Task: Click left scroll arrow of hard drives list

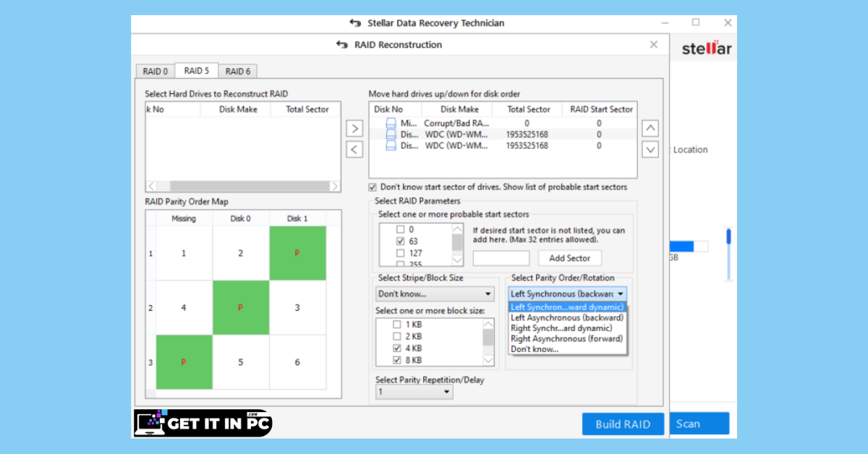Action: [x=152, y=187]
